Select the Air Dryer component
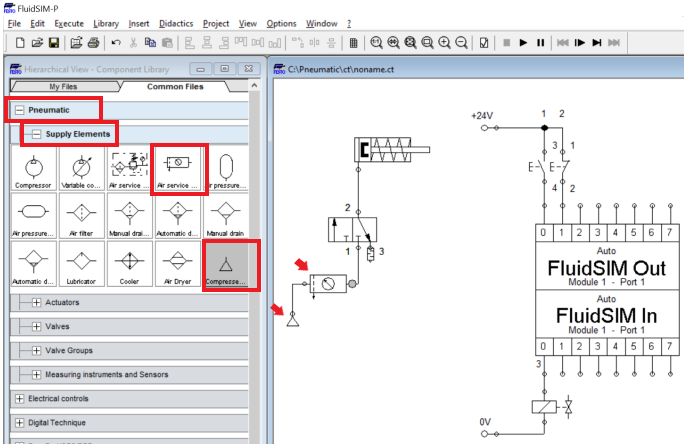Image resolution: width=684 pixels, height=444 pixels. click(x=178, y=265)
